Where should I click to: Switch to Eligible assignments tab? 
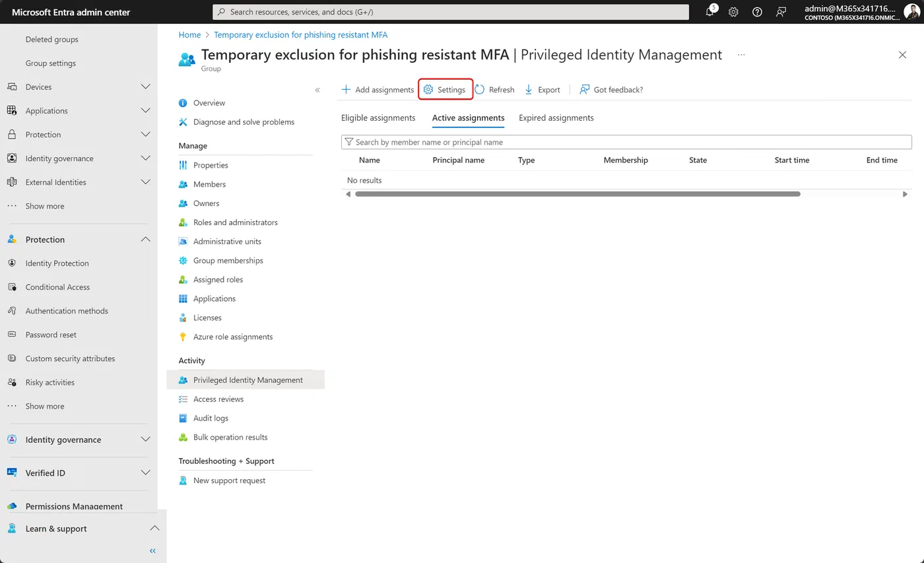tap(378, 118)
